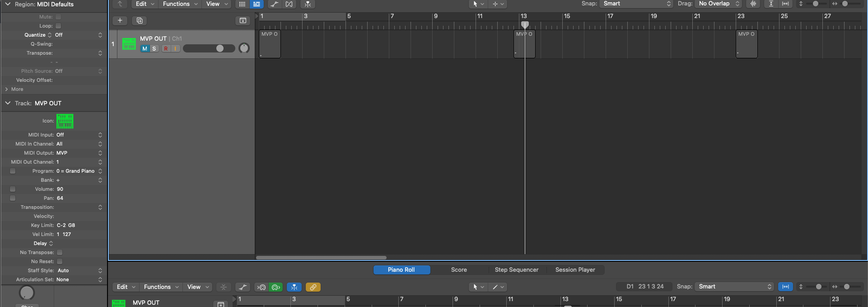868x307 pixels.
Task: Open the Functions menu in tracks area
Action: tap(180, 4)
